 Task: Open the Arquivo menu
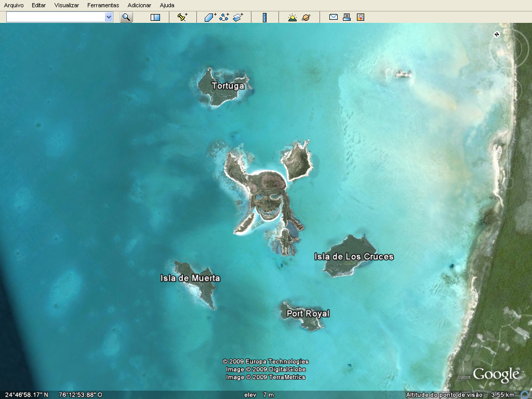[x=14, y=5]
